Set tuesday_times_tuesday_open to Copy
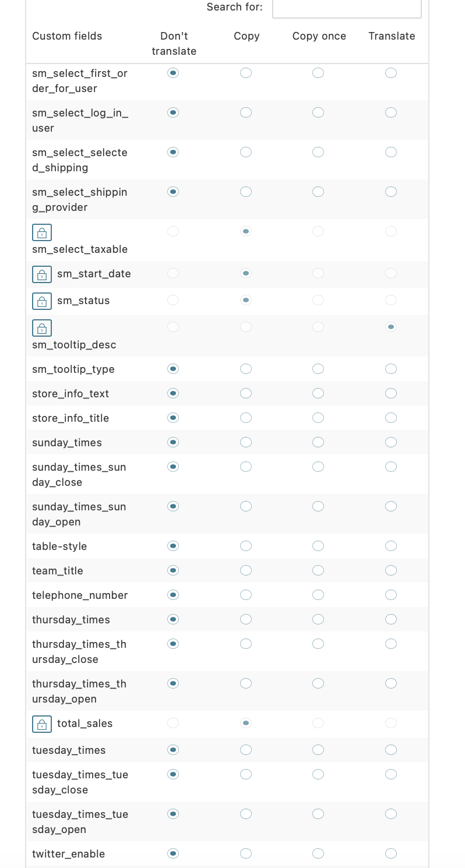The image size is (465, 868). pos(246,814)
